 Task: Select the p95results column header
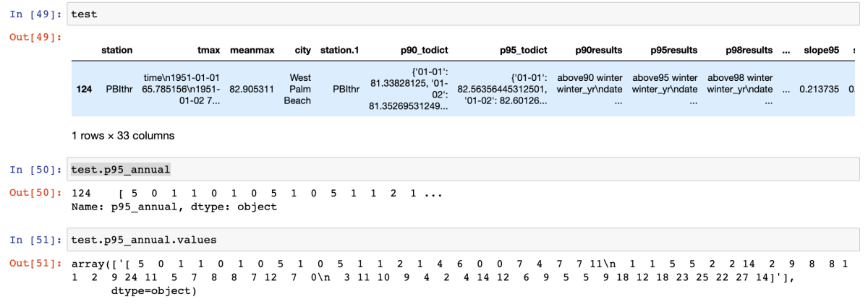[673, 51]
